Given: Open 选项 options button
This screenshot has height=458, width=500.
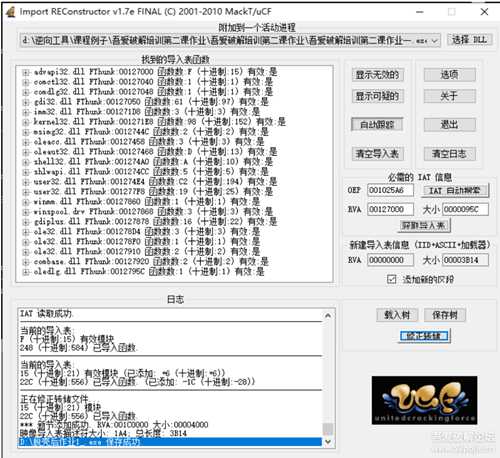Looking at the screenshot, I should pyautogui.click(x=449, y=75).
